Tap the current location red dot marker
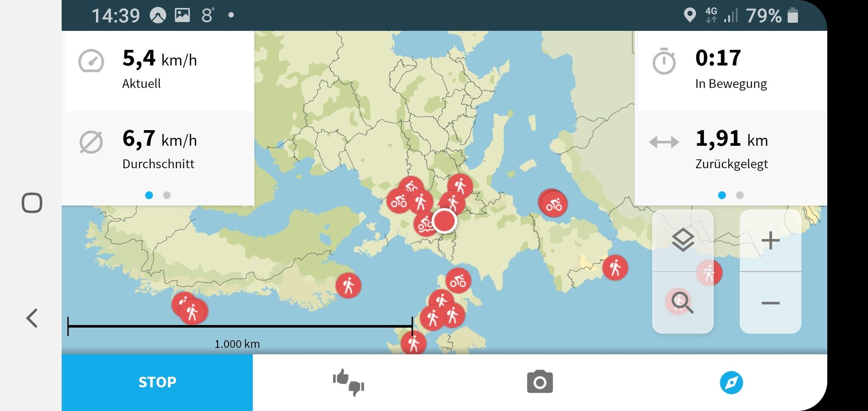Screen dimensions: 868x411 (x=444, y=221)
